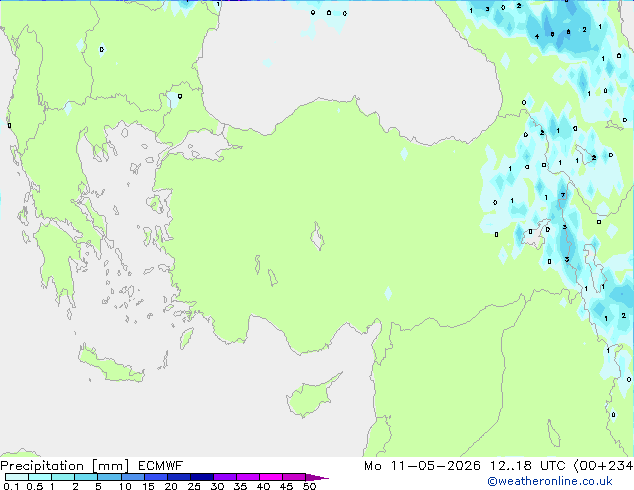Click the '(00+234' forecast offset text
Viewport: 634px width, 490px height.
point(603,466)
